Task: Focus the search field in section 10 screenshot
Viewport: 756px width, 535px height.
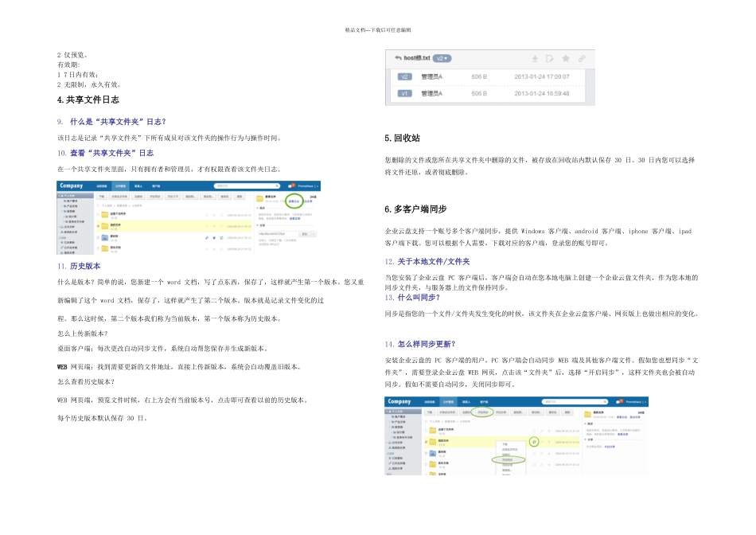Action: (x=247, y=185)
